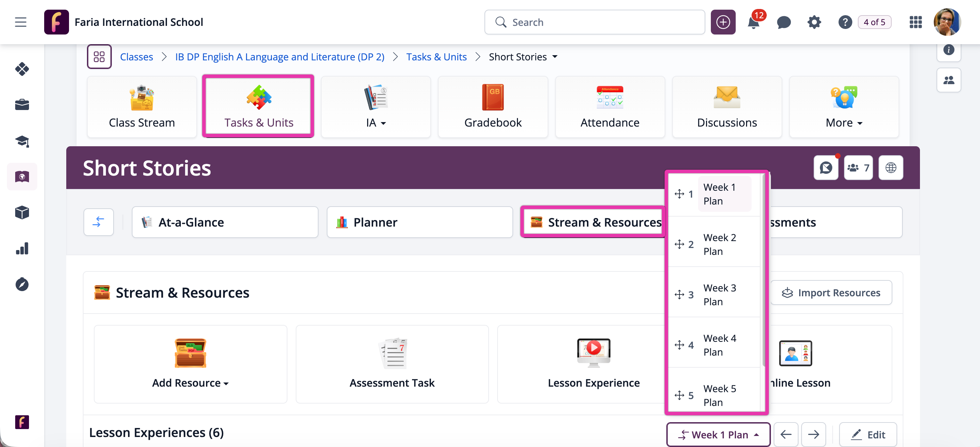The image size is (980, 447).
Task: Click the compass icon in sidebar
Action: (x=22, y=284)
